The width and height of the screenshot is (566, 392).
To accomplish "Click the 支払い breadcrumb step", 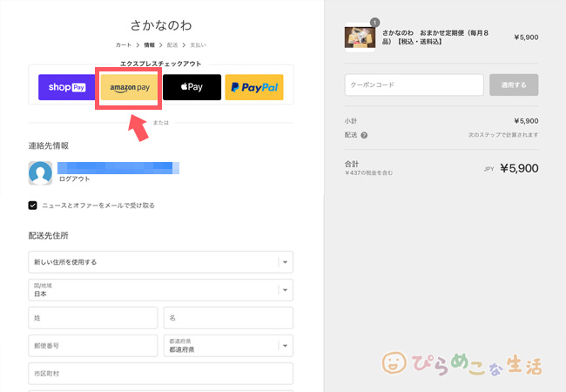I will 199,45.
